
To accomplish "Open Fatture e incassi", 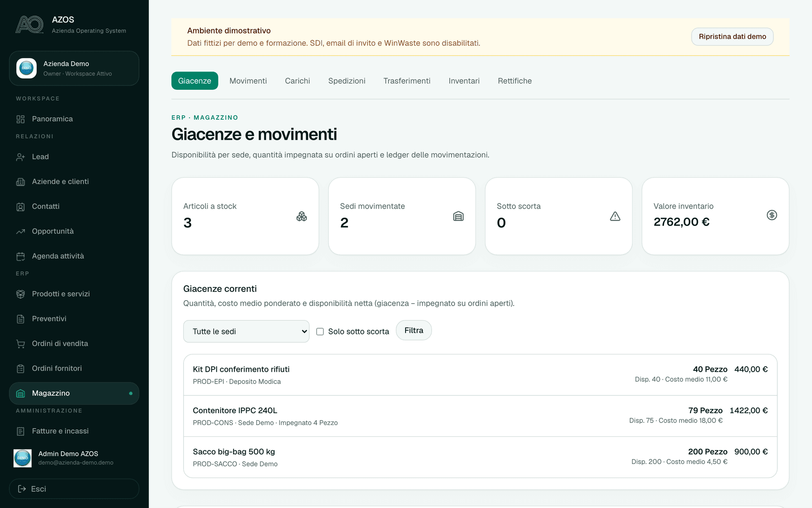I will [x=74, y=431].
